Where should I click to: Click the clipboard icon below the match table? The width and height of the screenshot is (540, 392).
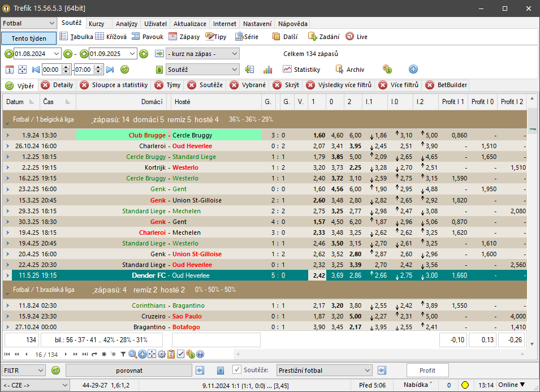click(171, 354)
